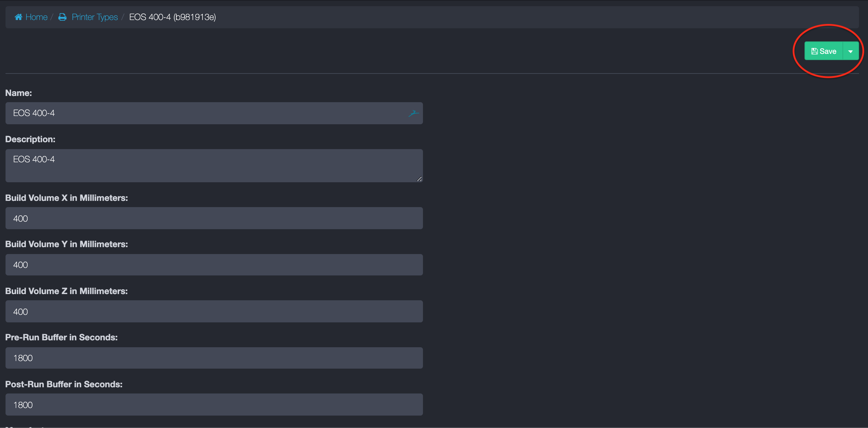Go to the Home breadcrumb link
This screenshot has width=868, height=428.
pyautogui.click(x=36, y=17)
